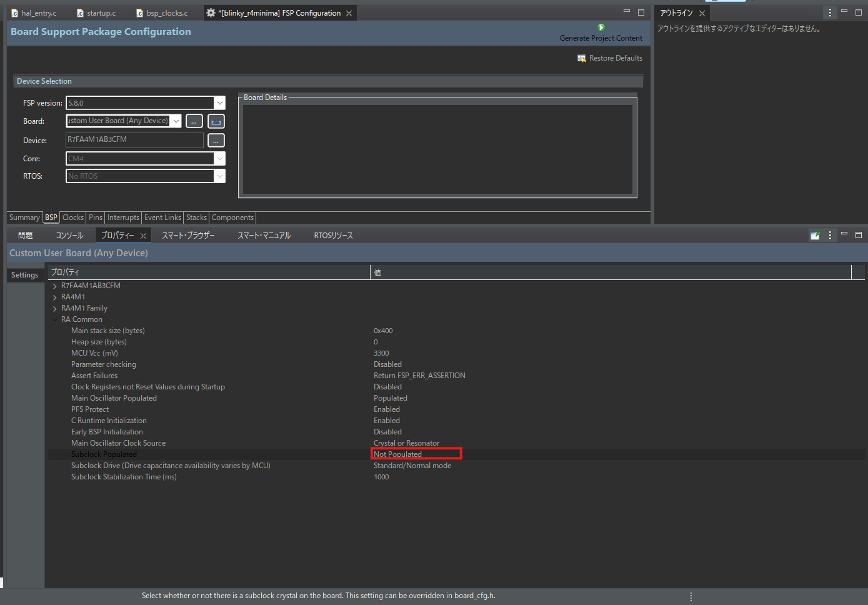The image size is (868, 605).
Task: Select the Settings side tab
Action: (25, 275)
